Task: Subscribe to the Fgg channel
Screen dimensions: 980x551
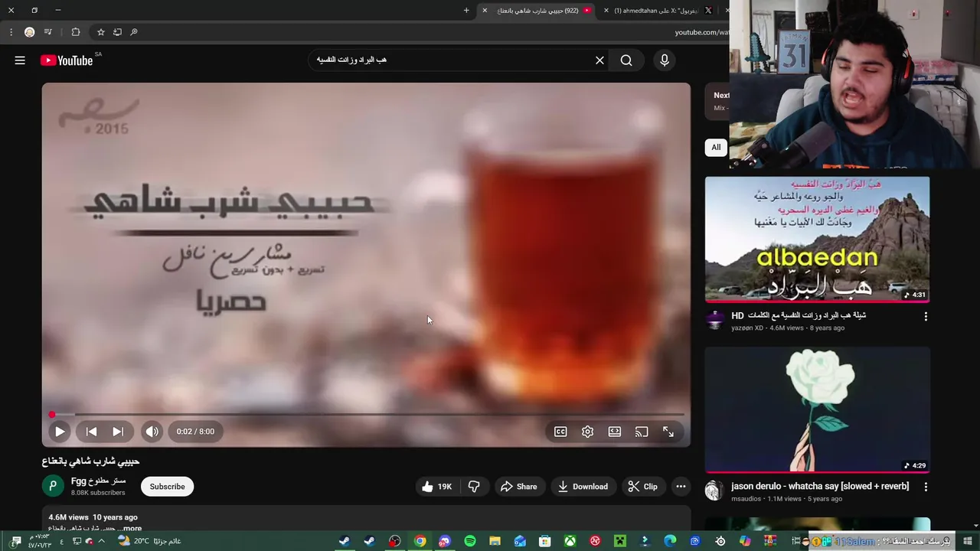Action: click(167, 487)
